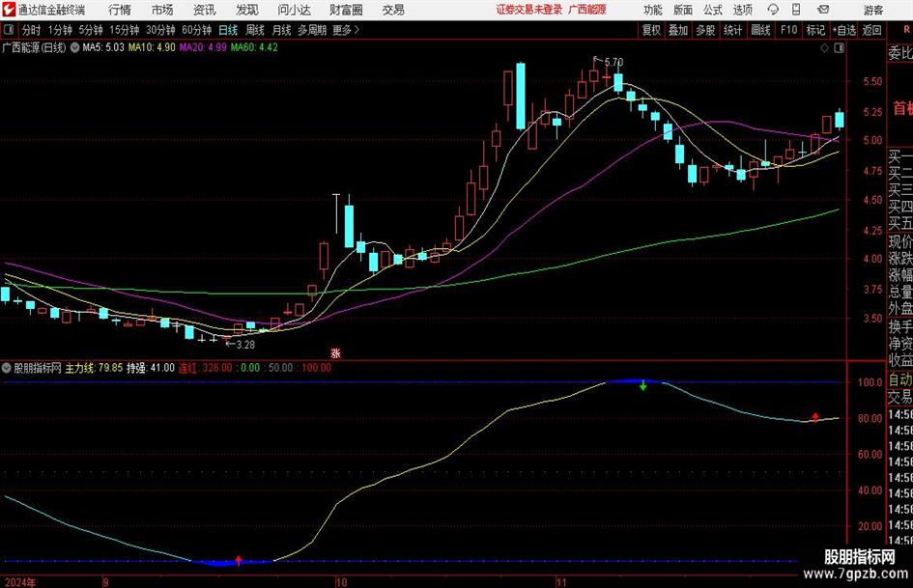Screen dimensions: 913x588
Task: Click the 广西能源(日线) chart title
Action: (x=35, y=47)
